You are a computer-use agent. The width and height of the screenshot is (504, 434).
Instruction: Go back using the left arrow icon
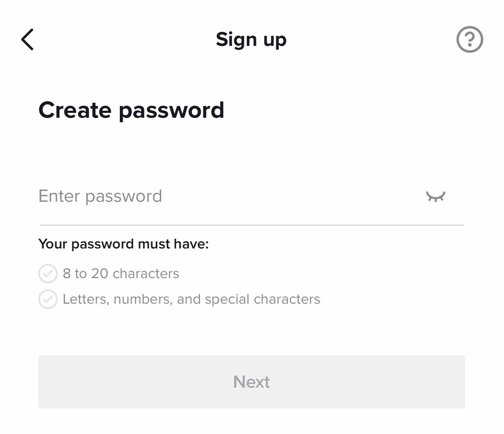27,39
